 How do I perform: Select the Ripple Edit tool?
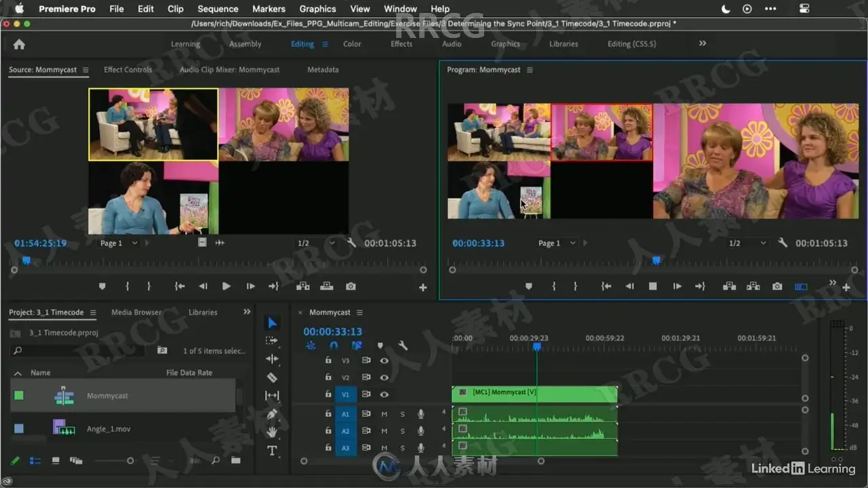point(272,359)
